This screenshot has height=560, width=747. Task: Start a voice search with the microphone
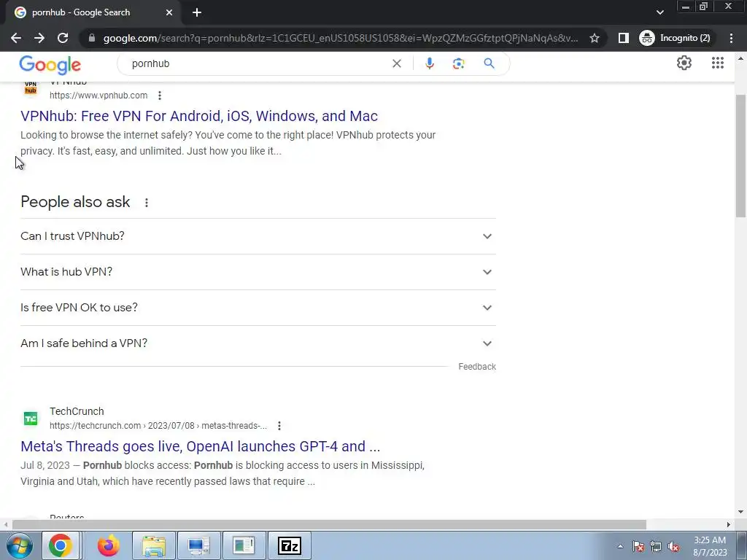point(429,63)
